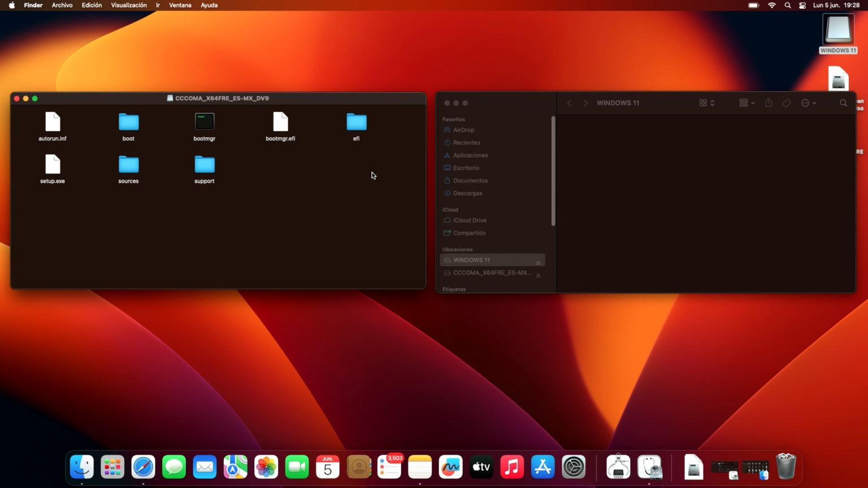This screenshot has height=488, width=868.
Task: Click the date and time in the menu bar
Action: click(836, 5)
